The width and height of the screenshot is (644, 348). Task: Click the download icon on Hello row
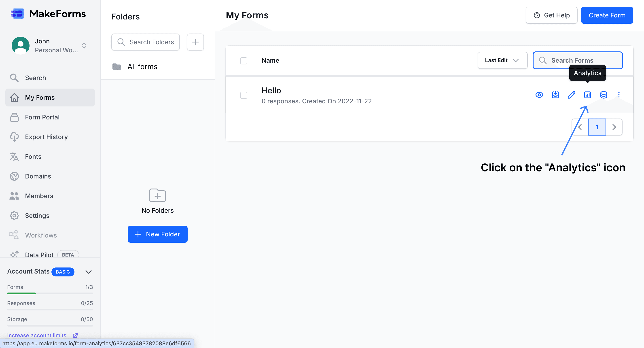coord(555,95)
